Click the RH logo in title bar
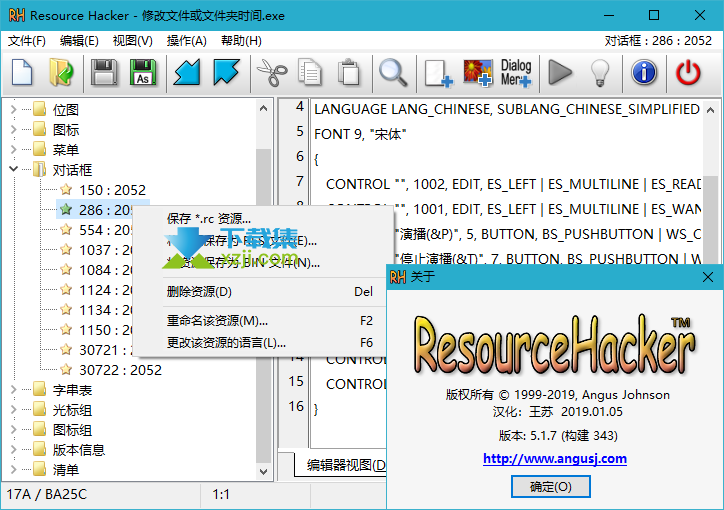The image size is (724, 510). pyautogui.click(x=17, y=15)
